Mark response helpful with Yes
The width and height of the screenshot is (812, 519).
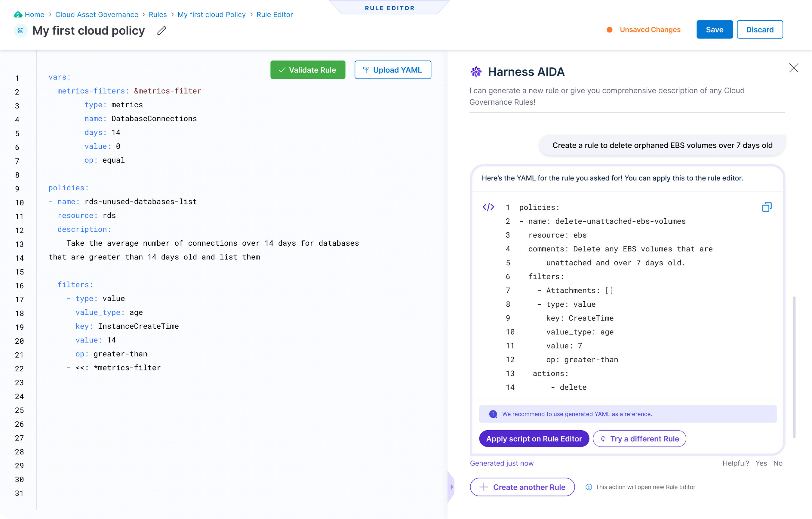pyautogui.click(x=761, y=463)
